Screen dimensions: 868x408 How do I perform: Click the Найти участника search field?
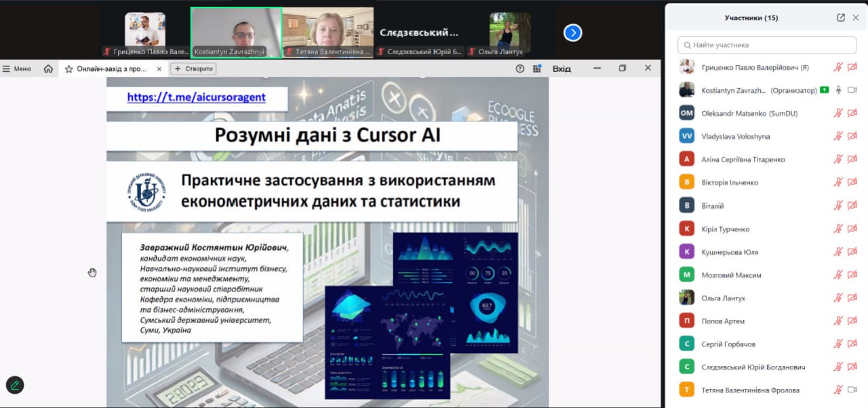click(767, 45)
